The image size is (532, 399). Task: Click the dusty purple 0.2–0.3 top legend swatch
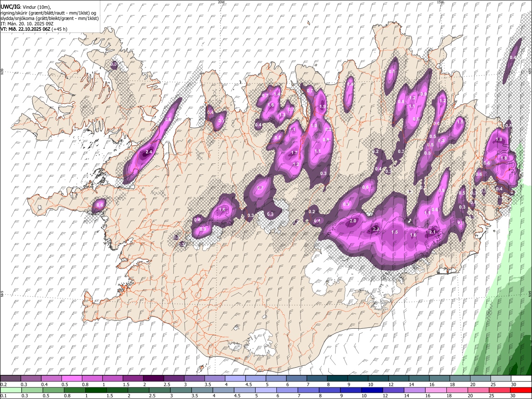(x=10, y=378)
